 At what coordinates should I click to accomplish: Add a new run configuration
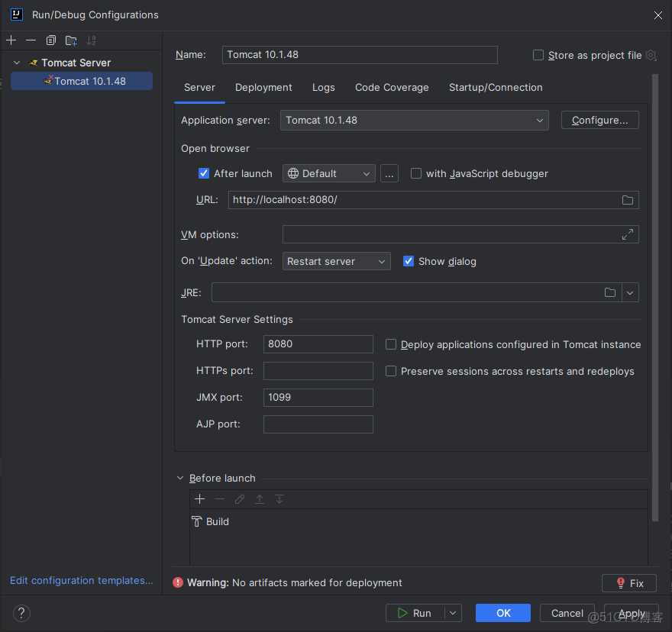(x=11, y=40)
